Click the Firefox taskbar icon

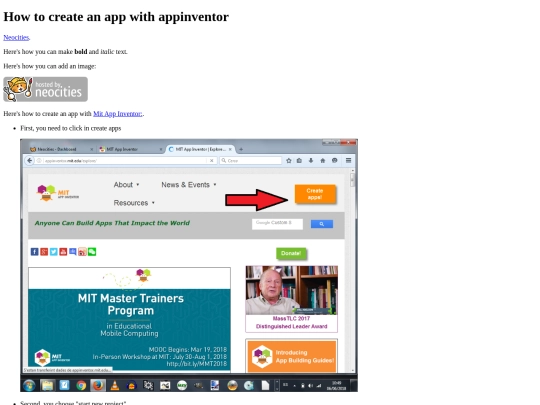coord(98,385)
